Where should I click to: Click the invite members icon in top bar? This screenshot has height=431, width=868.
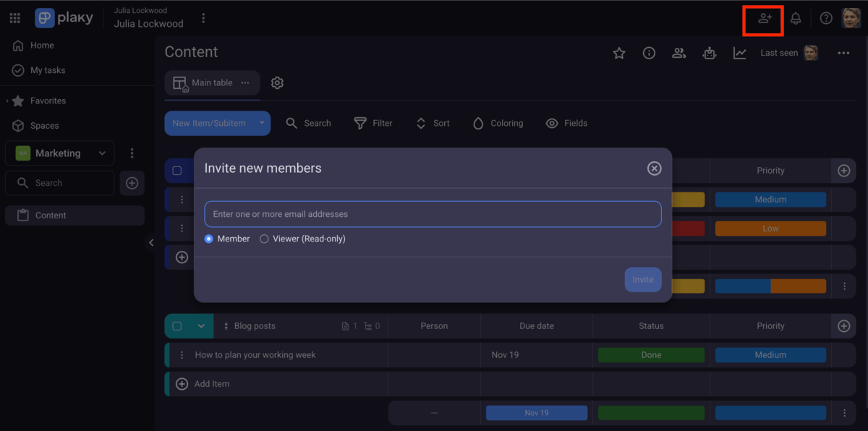[764, 19]
